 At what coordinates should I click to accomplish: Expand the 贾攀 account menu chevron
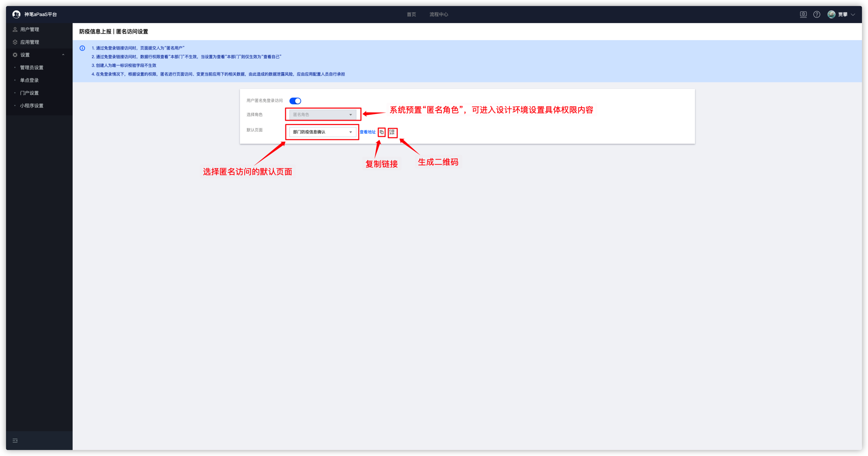coord(852,15)
